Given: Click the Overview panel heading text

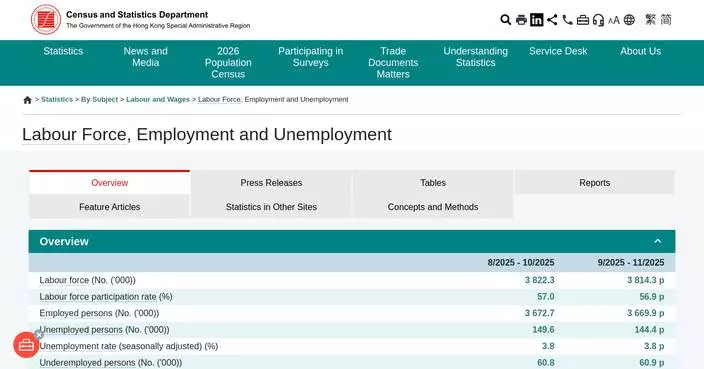Looking at the screenshot, I should (x=64, y=242).
